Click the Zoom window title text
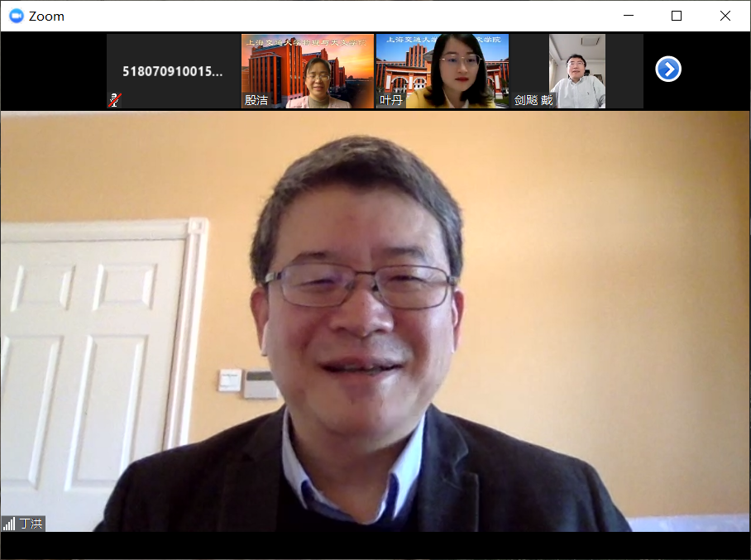 (46, 16)
